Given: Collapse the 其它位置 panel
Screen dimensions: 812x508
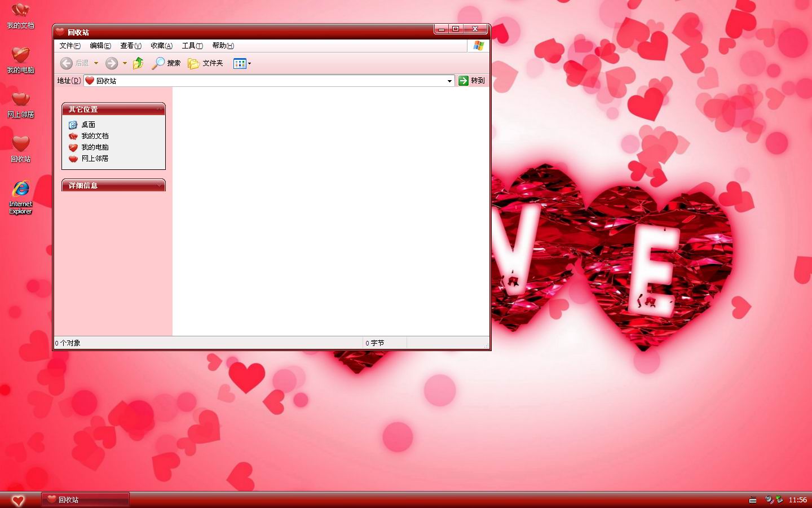Looking at the screenshot, I should click(160, 109).
